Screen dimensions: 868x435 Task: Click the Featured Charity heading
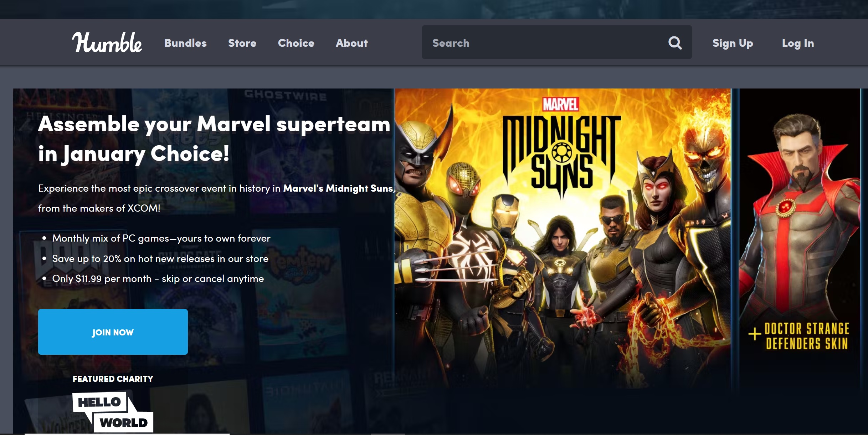(113, 379)
